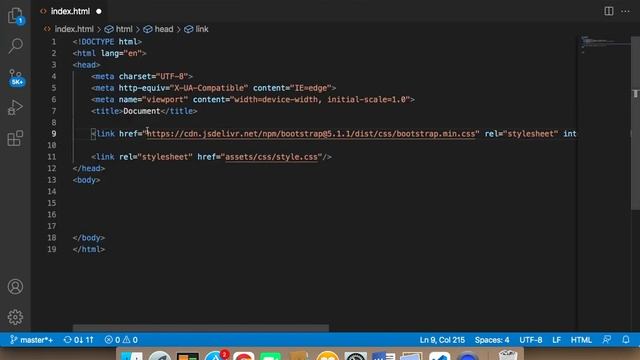Open notifications bell in status bar

626,340
